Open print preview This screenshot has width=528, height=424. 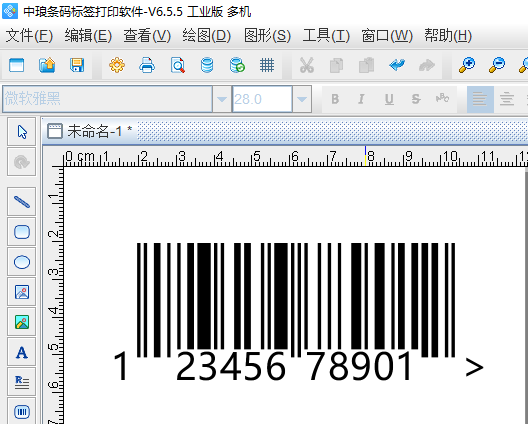tap(177, 65)
